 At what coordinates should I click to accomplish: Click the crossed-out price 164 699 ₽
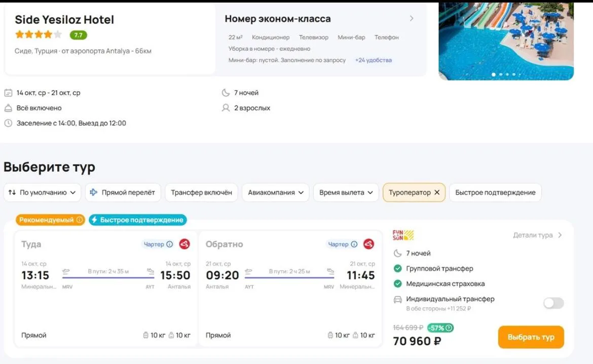point(408,327)
